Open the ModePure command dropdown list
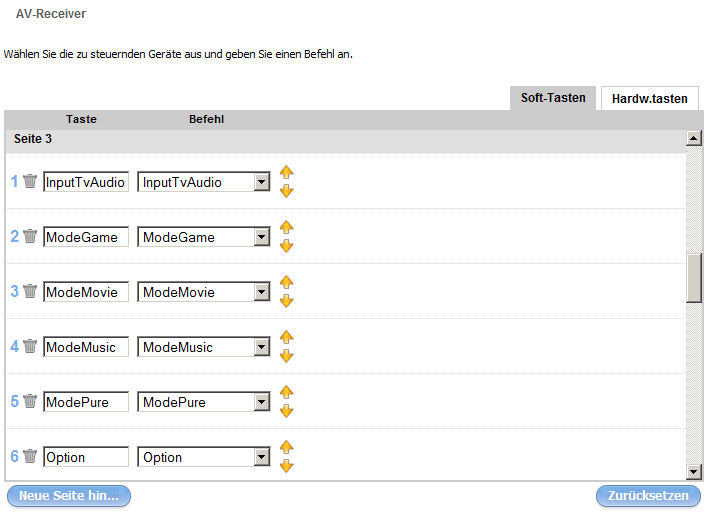Image resolution: width=706 pixels, height=514 pixels. (262, 402)
